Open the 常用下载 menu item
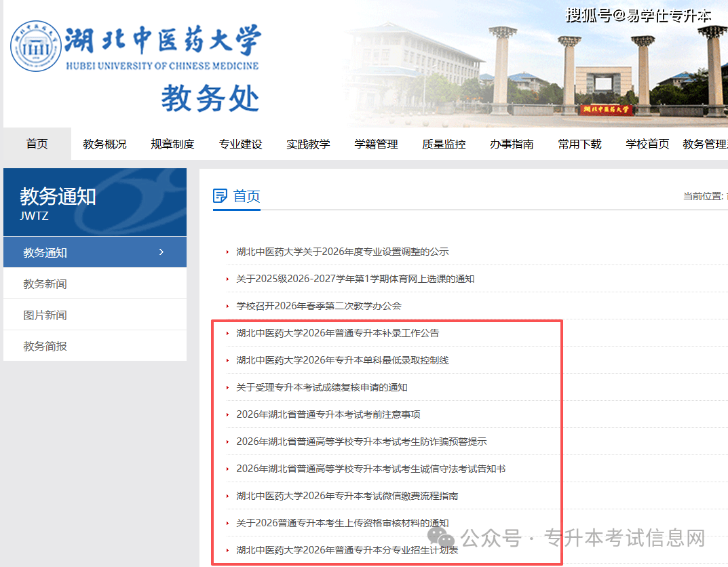This screenshot has width=728, height=567. click(579, 144)
